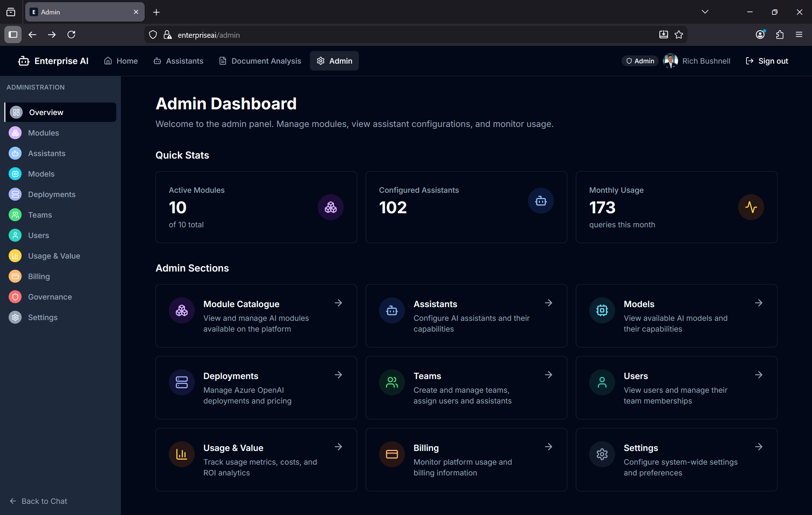Select the Overview sidebar icon
Viewport: 812px width, 515px height.
(x=16, y=112)
